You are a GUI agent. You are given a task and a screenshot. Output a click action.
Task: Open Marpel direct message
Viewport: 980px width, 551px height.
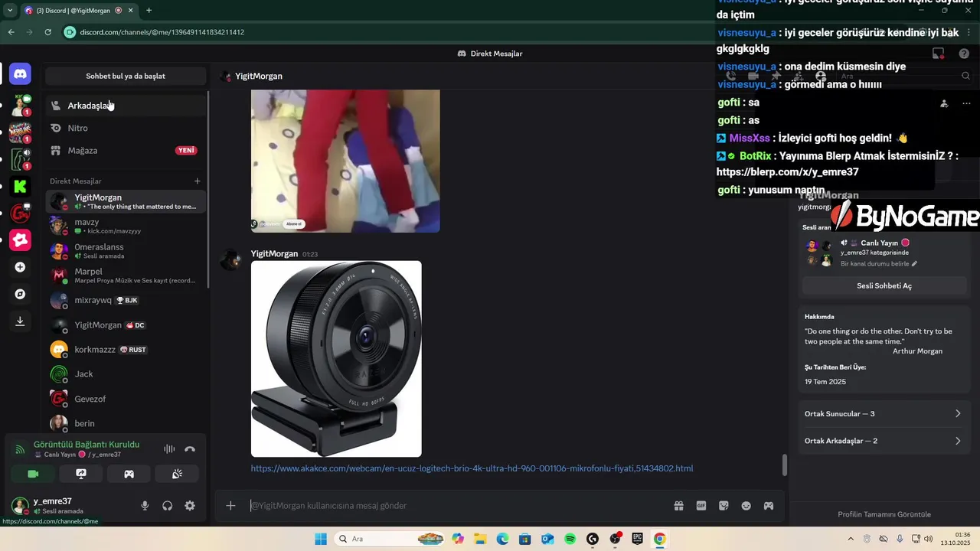tap(125, 275)
